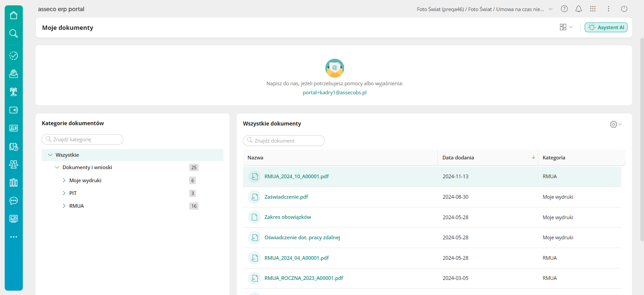The height and width of the screenshot is (295, 644).
Task: Open document table settings gear dropdown
Action: [616, 125]
